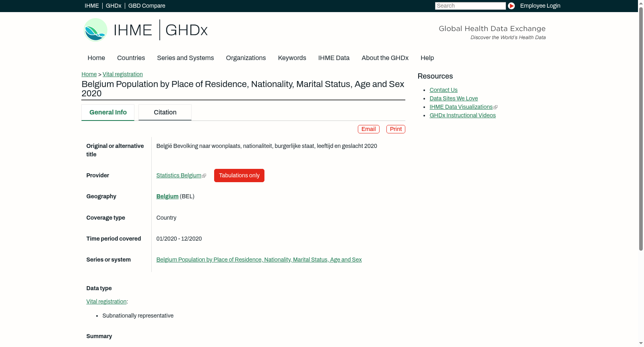This screenshot has width=644, height=347.
Task: Open the Countries menu item
Action: coord(131,58)
